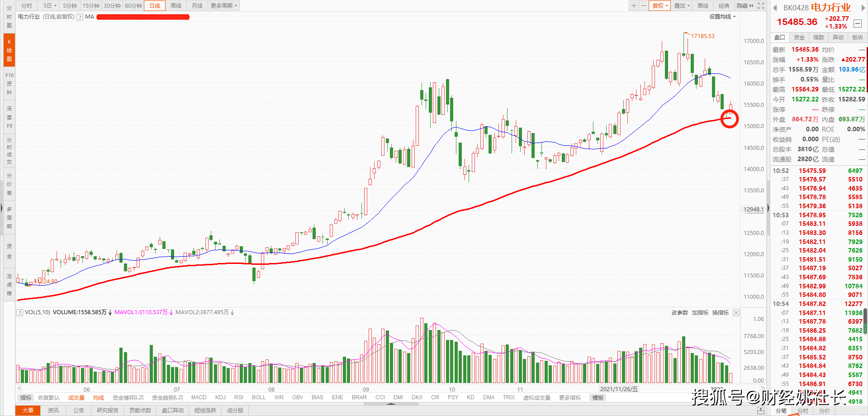Click the 改参数 modify parameters link
This screenshot has width=868, height=416.
pyautogui.click(x=680, y=312)
